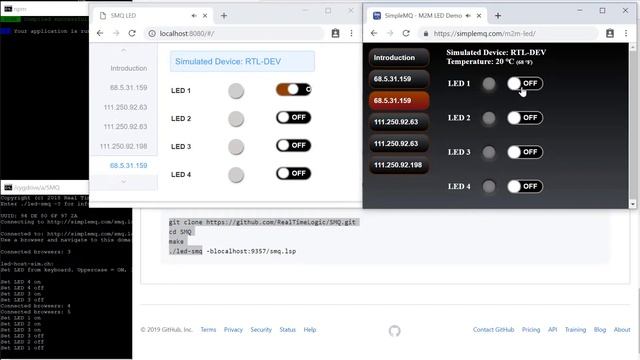
Task: Toggle LED 1 switch on simplemq.com page
Action: [525, 83]
